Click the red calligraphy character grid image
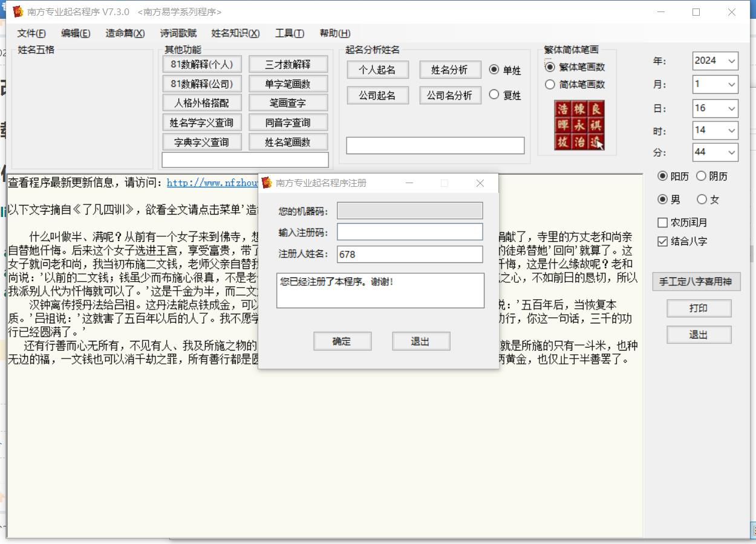Image resolution: width=756 pixels, height=544 pixels. point(579,125)
